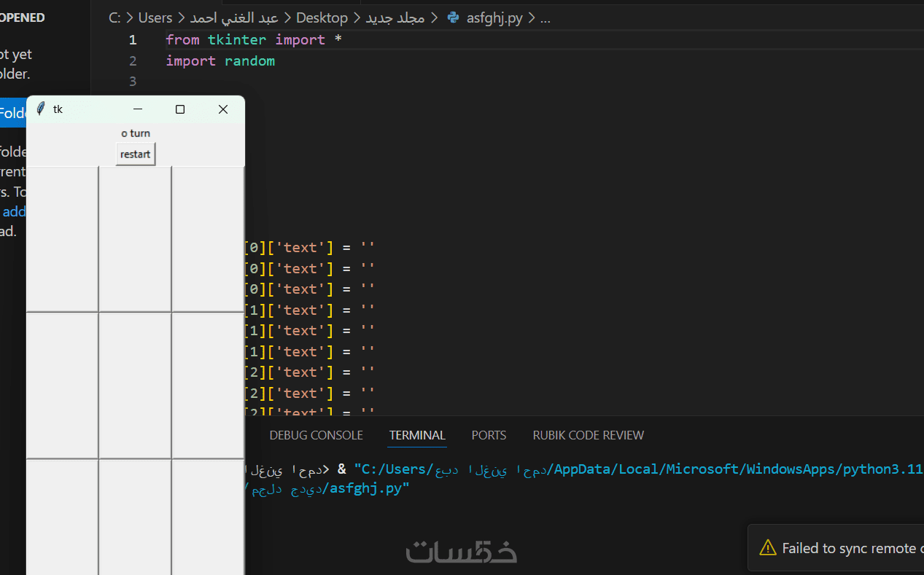Open the asfghj.py breadcrumb dropdown
The height and width of the screenshot is (575, 924).
[494, 18]
